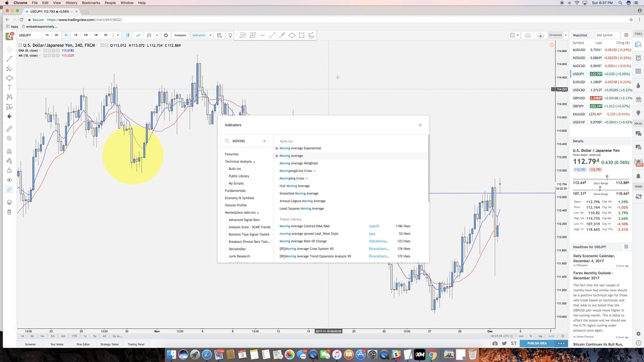
Task: Toggle log scale on the chart
Action: point(540,336)
